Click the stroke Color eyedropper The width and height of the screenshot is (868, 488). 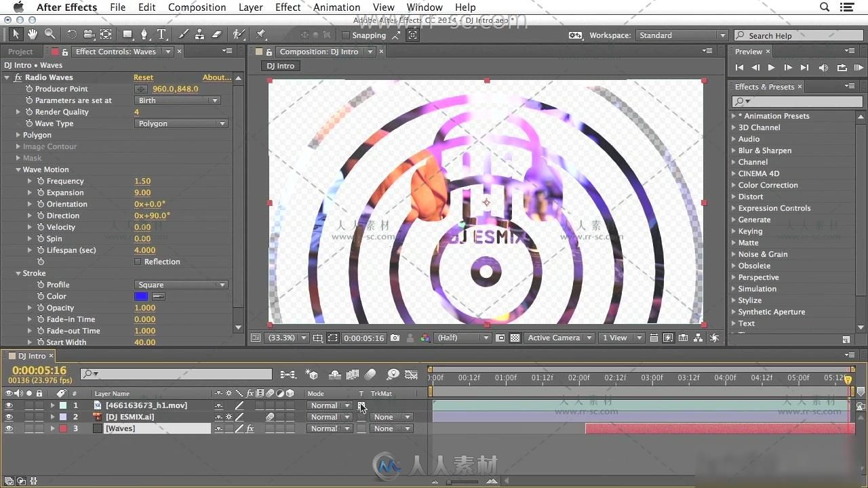(x=159, y=296)
